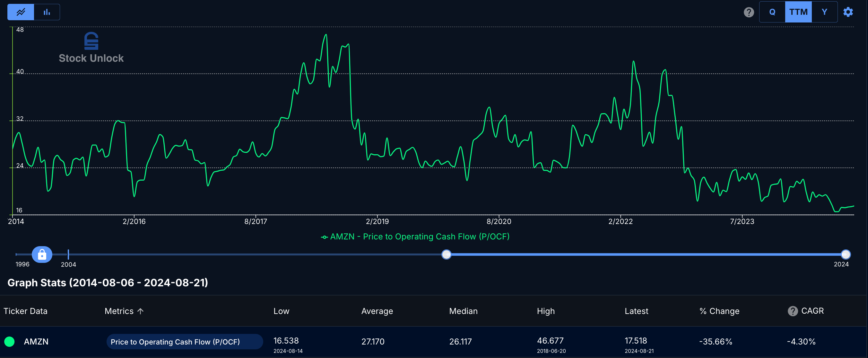Sort by the Metrics column header
The width and height of the screenshot is (868, 358).
pos(119,311)
